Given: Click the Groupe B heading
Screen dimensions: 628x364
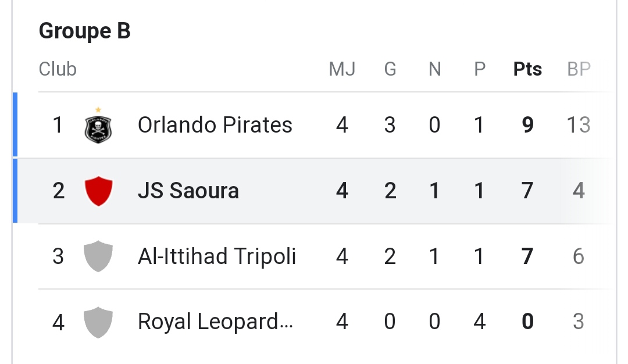Looking at the screenshot, I should click(x=84, y=31).
